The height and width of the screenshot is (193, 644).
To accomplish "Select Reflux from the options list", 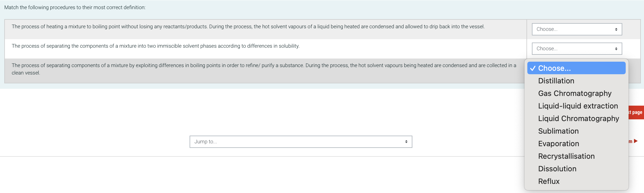I will [548, 181].
